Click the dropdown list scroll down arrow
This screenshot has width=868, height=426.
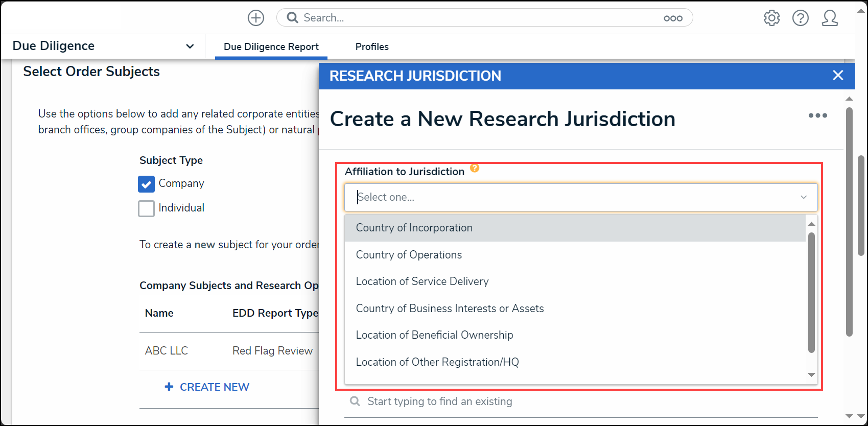pyautogui.click(x=811, y=375)
